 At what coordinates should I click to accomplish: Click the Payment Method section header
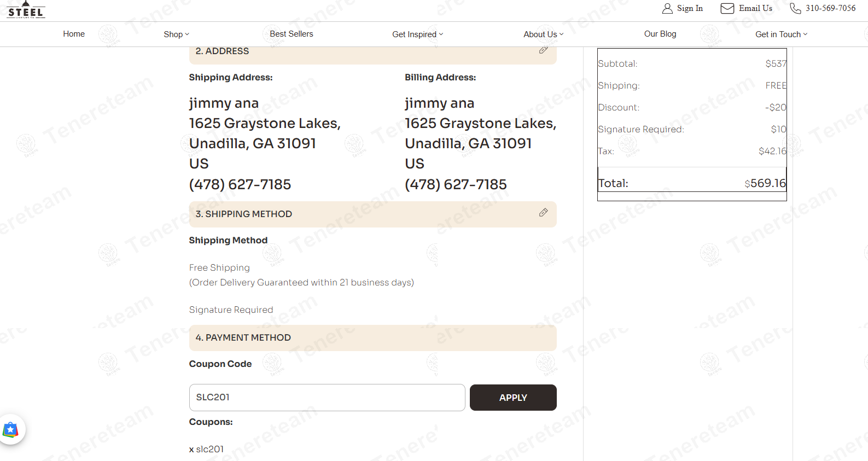372,338
